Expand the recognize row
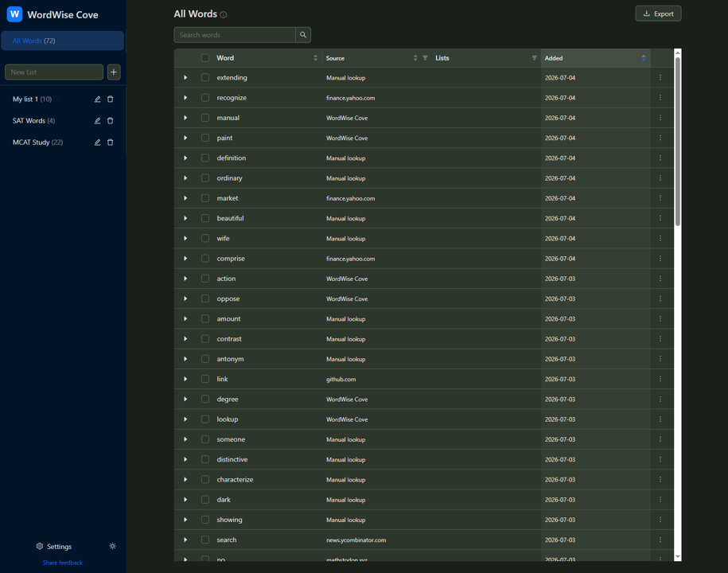Screen dimensions: 728x573 coord(185,98)
